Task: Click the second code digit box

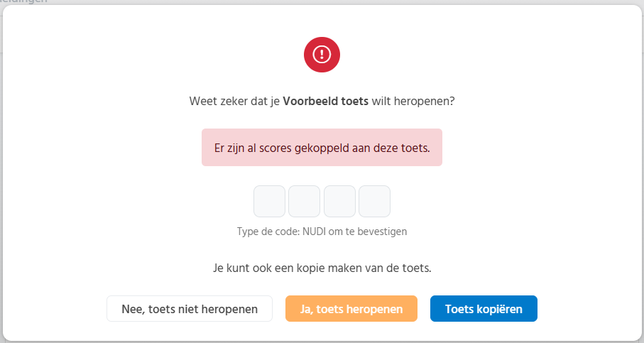Action: coord(304,201)
